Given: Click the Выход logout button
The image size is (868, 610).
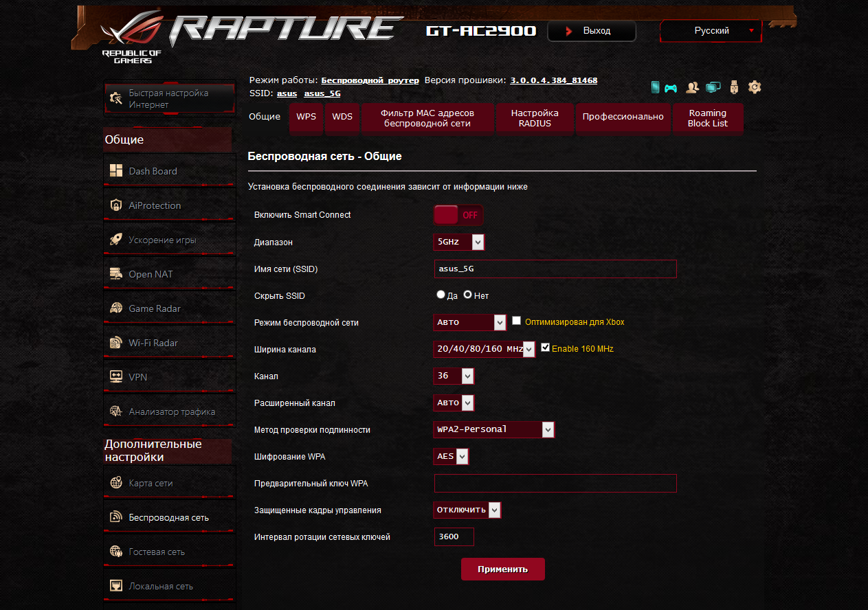Looking at the screenshot, I should [x=592, y=31].
